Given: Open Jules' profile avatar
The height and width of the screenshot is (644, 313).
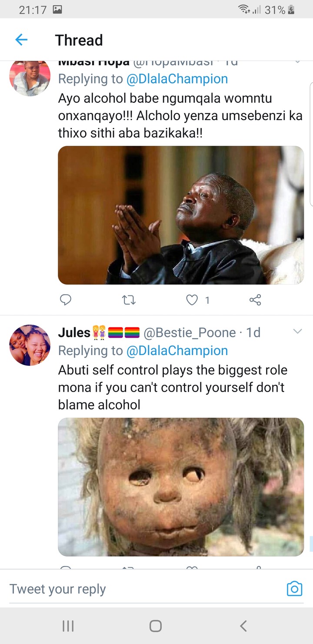Looking at the screenshot, I should pyautogui.click(x=30, y=345).
